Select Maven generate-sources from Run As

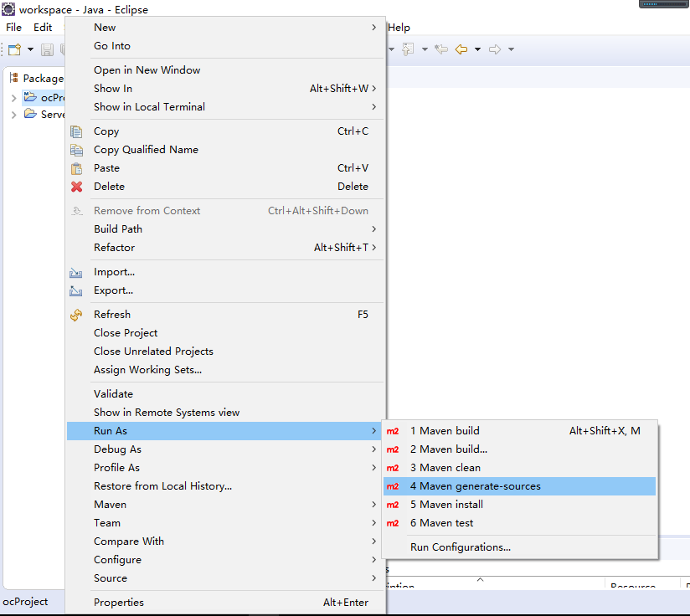click(475, 486)
